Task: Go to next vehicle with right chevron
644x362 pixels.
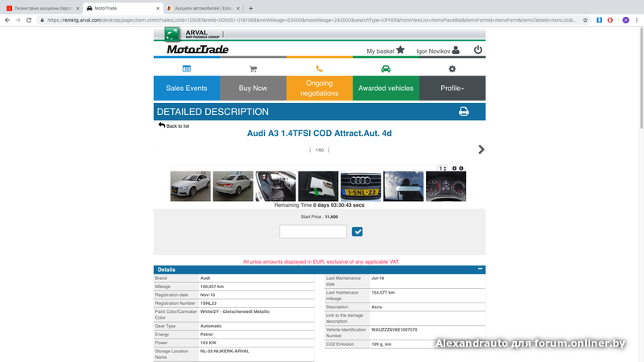Action: point(481,150)
